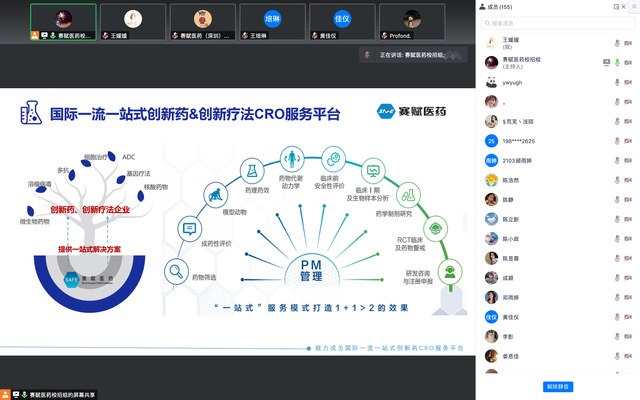Click the search members input field
The width and height of the screenshot is (640, 400).
[x=558, y=23]
